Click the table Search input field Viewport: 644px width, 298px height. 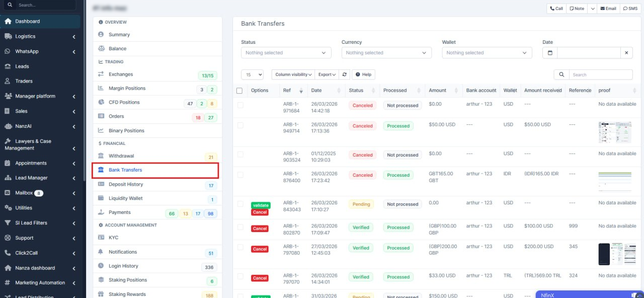[x=600, y=74]
